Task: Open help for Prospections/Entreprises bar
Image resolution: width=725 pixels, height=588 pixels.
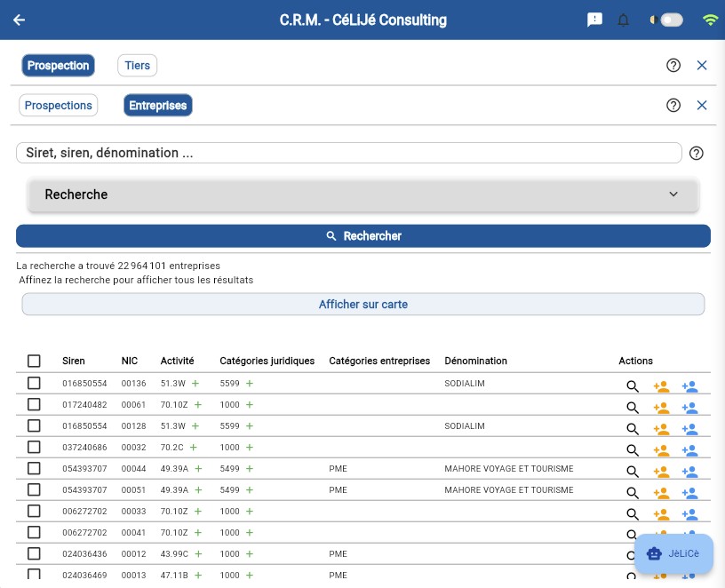Action: pyautogui.click(x=673, y=105)
